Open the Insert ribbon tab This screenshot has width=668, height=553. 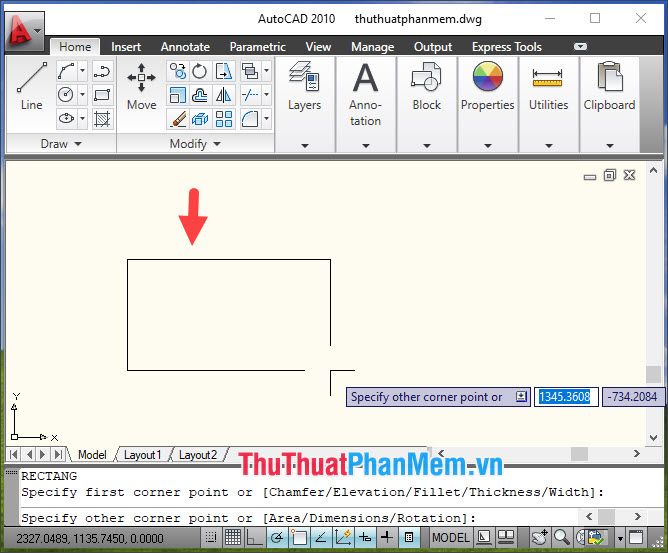pos(126,46)
